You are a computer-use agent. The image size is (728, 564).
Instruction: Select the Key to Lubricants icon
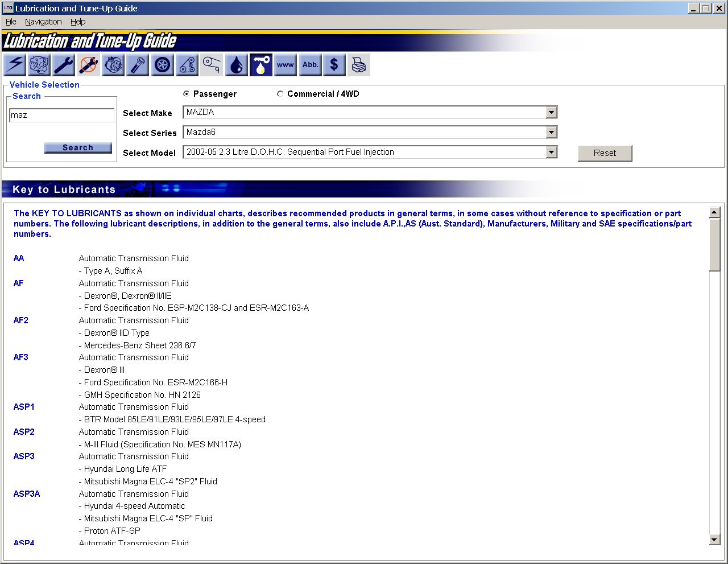[261, 65]
